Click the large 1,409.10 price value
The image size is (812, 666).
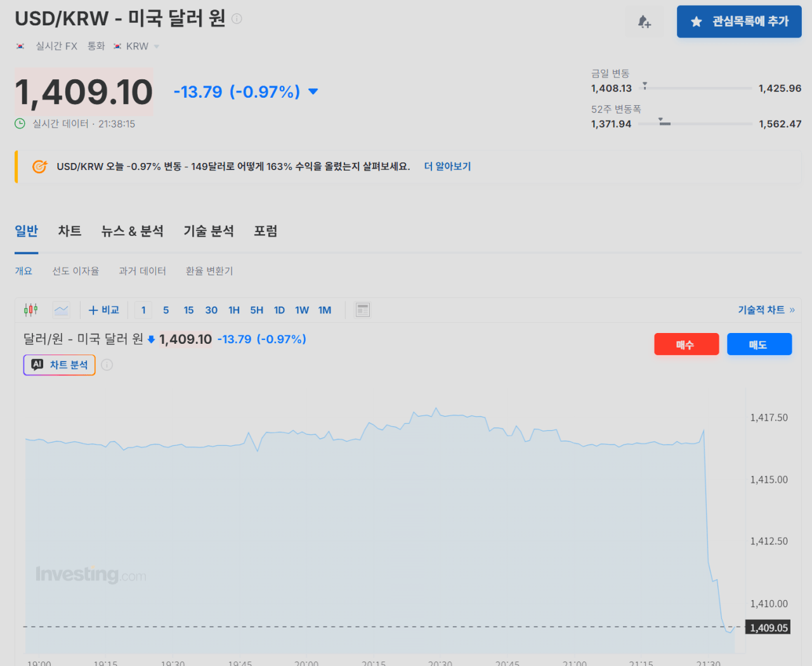pos(84,92)
